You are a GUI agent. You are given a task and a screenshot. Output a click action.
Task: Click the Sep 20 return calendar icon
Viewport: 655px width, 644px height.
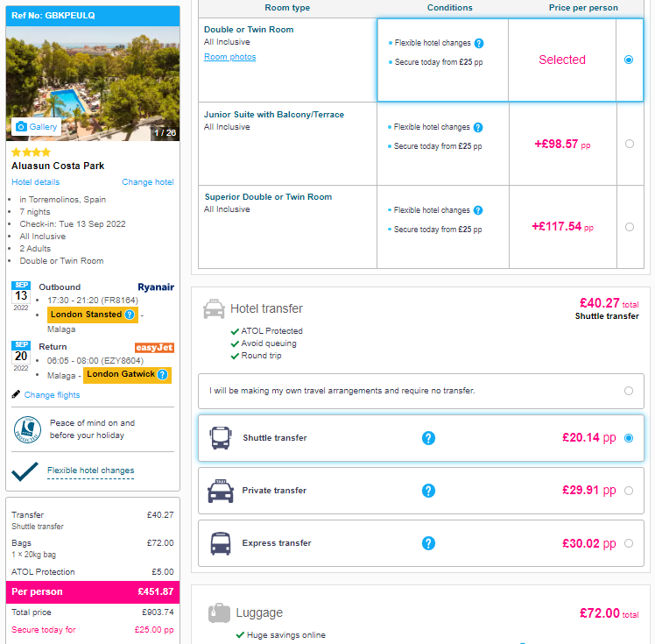tap(21, 356)
